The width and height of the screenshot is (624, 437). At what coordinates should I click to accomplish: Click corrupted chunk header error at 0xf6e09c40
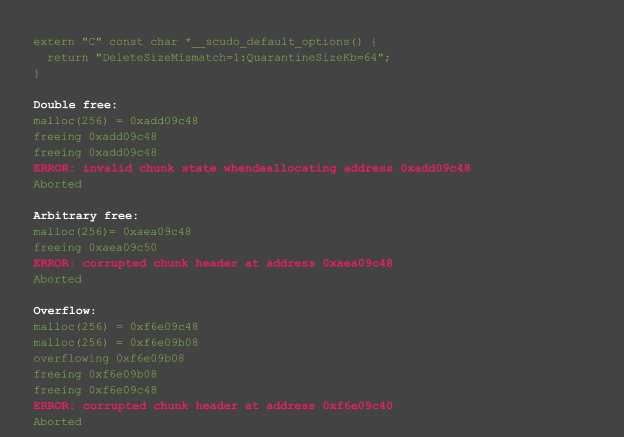click(x=213, y=406)
